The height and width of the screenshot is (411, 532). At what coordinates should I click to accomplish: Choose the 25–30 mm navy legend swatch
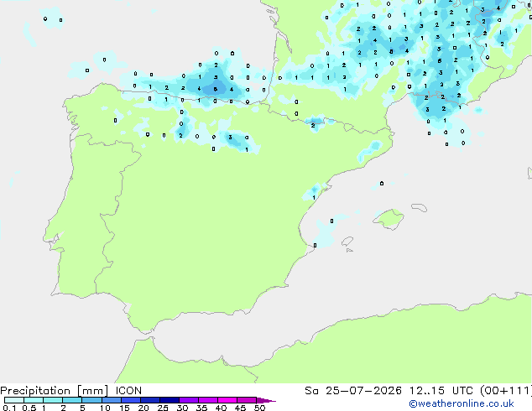click(x=169, y=400)
